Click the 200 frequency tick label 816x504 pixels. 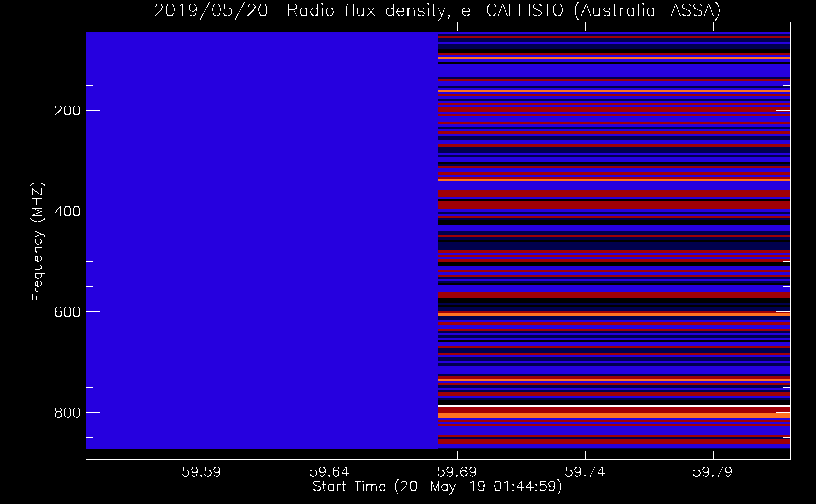(68, 111)
